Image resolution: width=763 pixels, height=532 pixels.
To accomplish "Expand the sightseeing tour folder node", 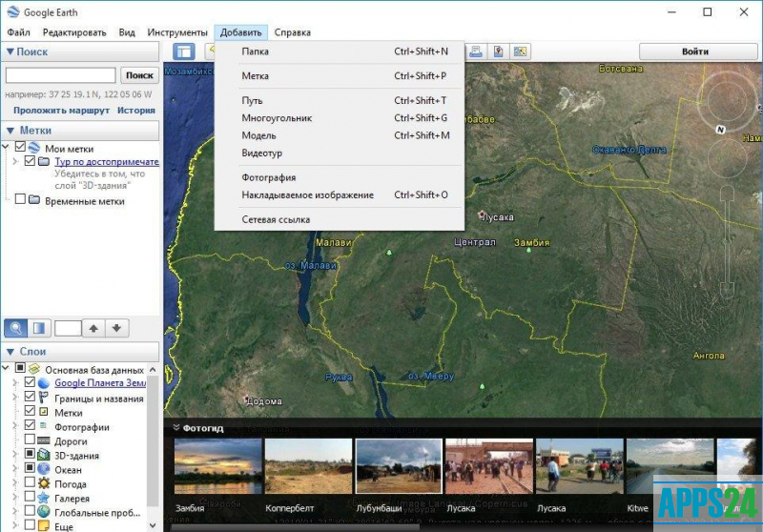I will 15,161.
